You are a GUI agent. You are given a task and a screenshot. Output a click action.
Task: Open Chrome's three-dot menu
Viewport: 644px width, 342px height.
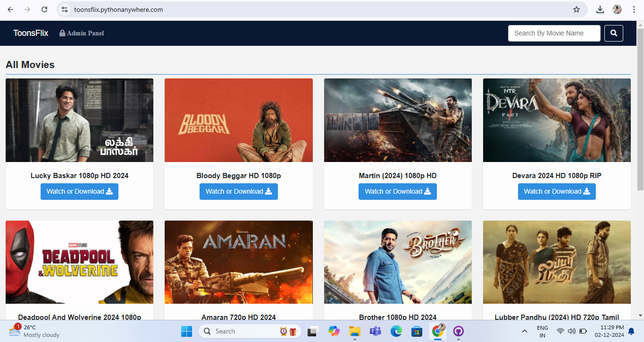tap(634, 9)
